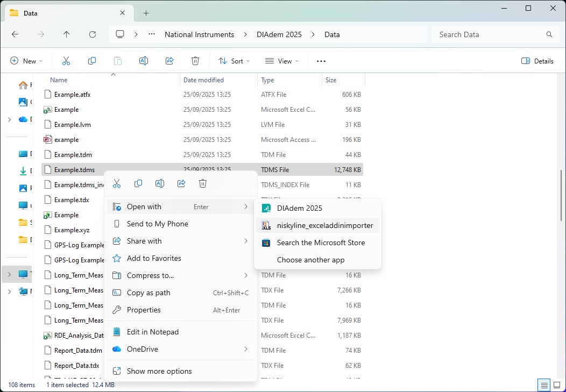Click the Delete trash icon in context menu
566x392 pixels.
tap(203, 183)
